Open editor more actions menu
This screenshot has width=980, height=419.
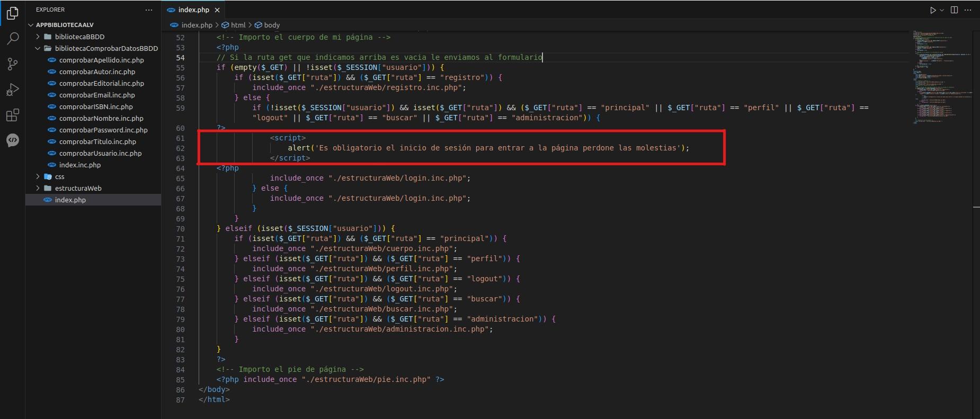[x=968, y=10]
